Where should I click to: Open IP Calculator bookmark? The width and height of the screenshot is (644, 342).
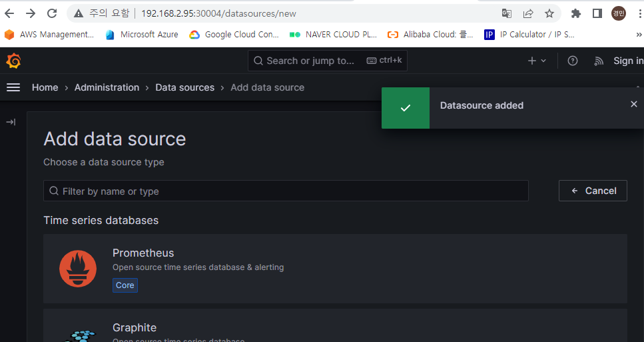click(529, 35)
